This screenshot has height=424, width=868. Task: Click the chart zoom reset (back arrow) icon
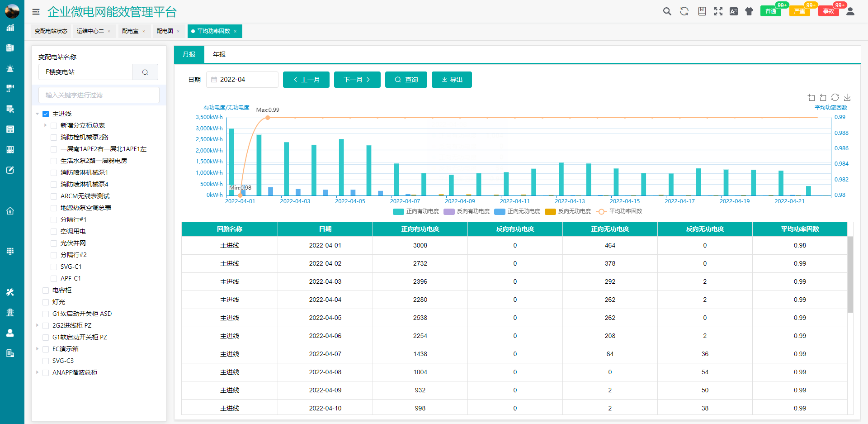tap(823, 97)
